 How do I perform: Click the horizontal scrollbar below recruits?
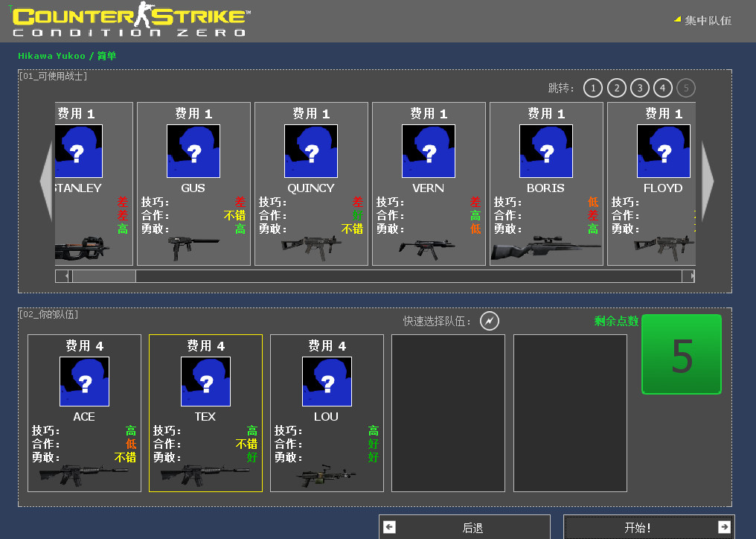click(x=372, y=275)
